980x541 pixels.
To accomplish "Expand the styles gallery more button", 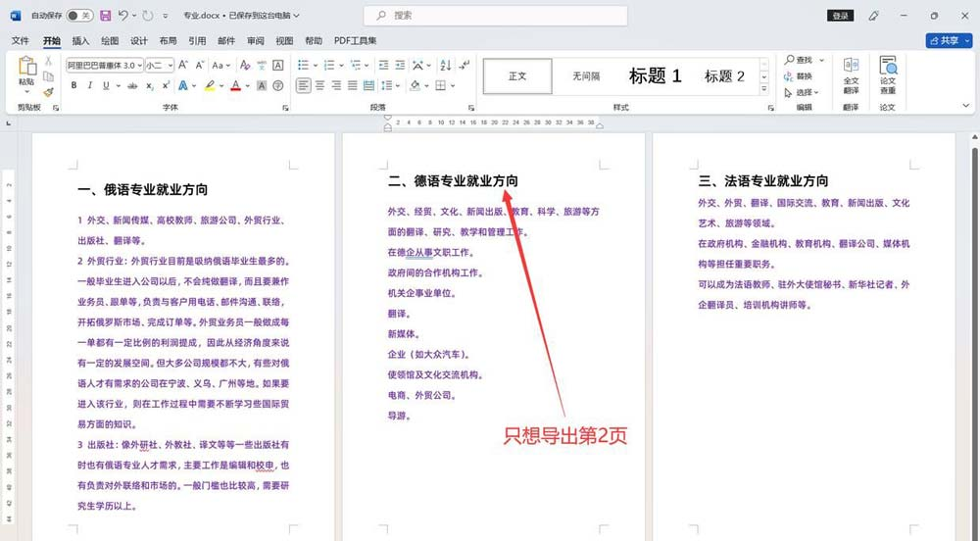I will click(764, 89).
